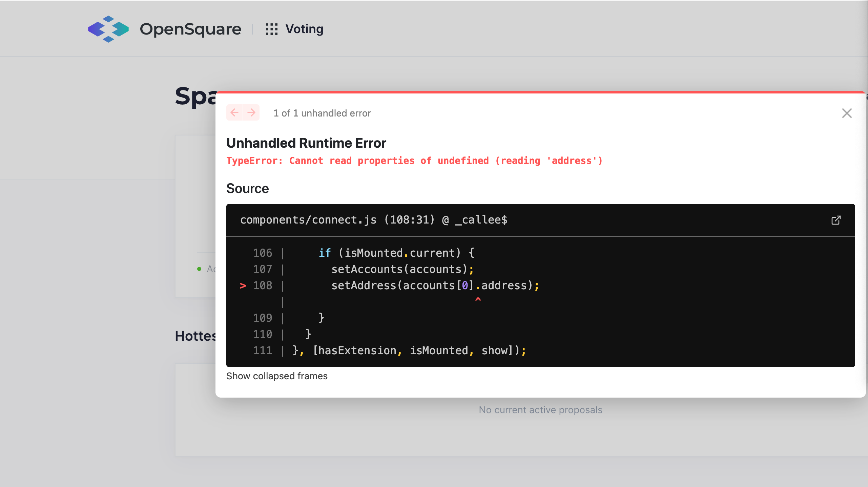Image resolution: width=868 pixels, height=487 pixels.
Task: Click the red error caret under line 108
Action: pos(478,300)
